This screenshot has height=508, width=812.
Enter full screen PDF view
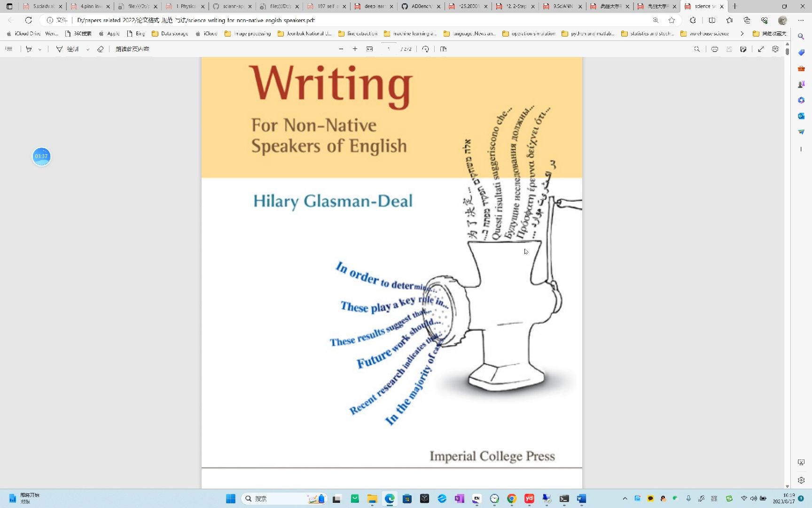[761, 49]
